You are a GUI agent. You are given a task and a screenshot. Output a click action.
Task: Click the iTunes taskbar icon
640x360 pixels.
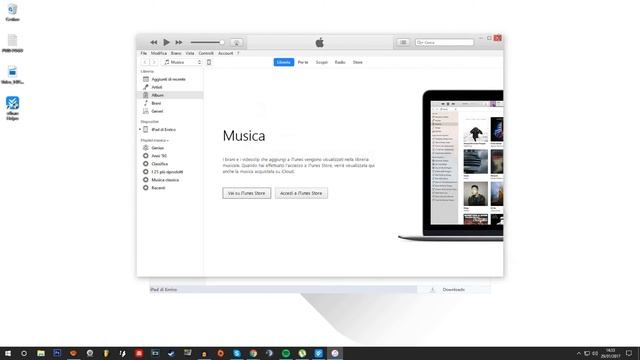[335, 353]
